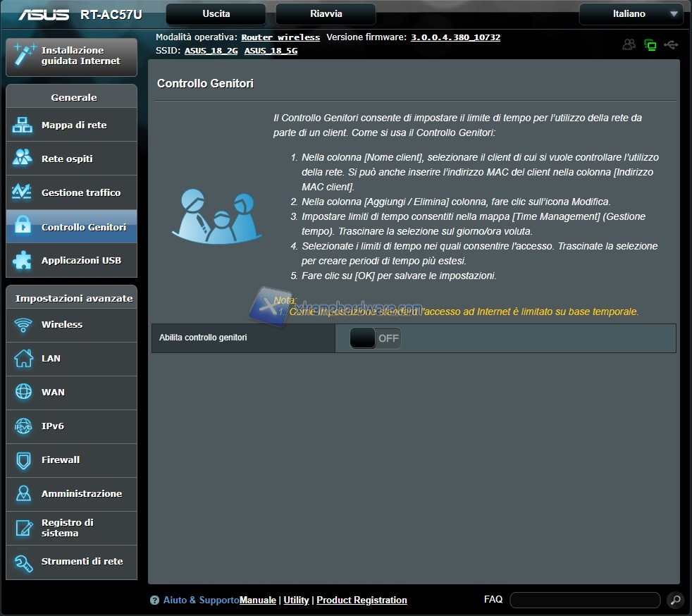
Task: Click the search magnifier icon beside FAQ
Action: click(675, 600)
